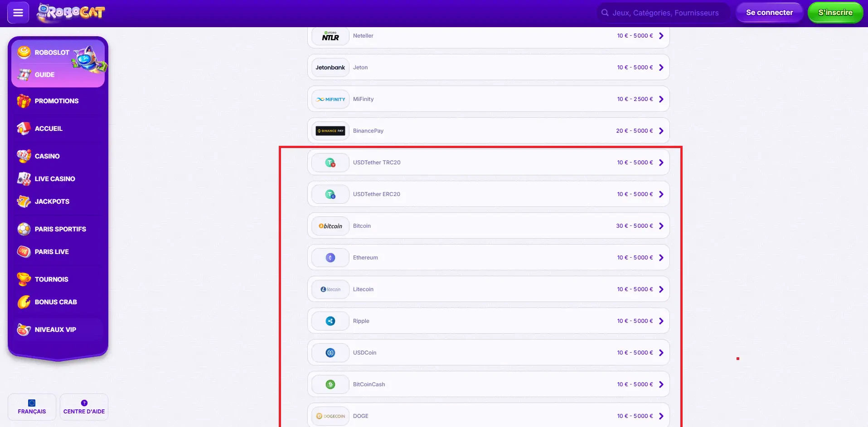Expand the Ripple row chevron
The width and height of the screenshot is (868, 427).
[661, 321]
